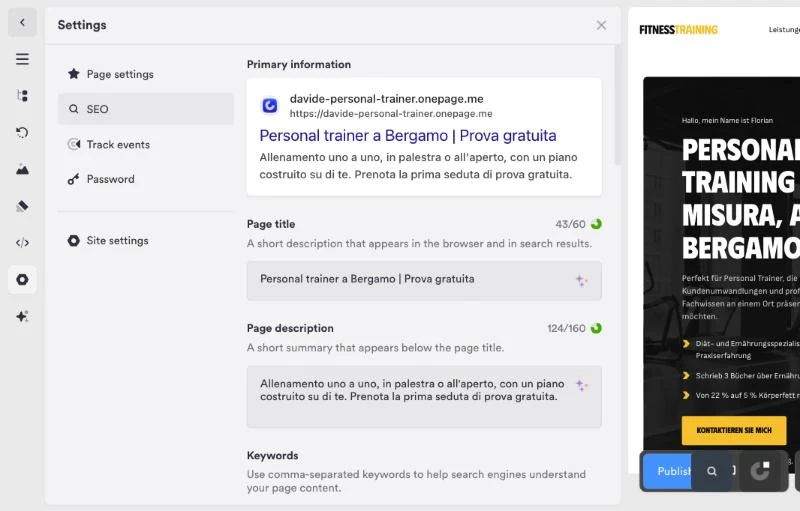
Task: Click the '43/60' title character count
Action: tap(570, 224)
